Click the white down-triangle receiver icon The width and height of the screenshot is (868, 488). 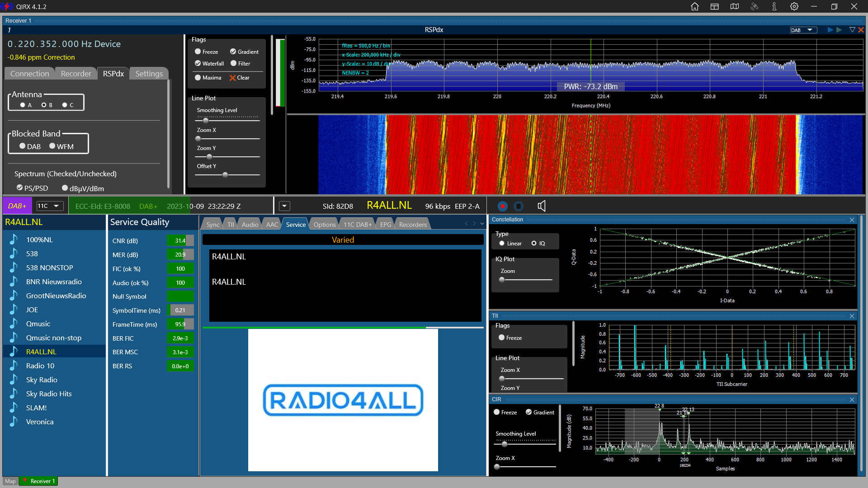coord(852,30)
